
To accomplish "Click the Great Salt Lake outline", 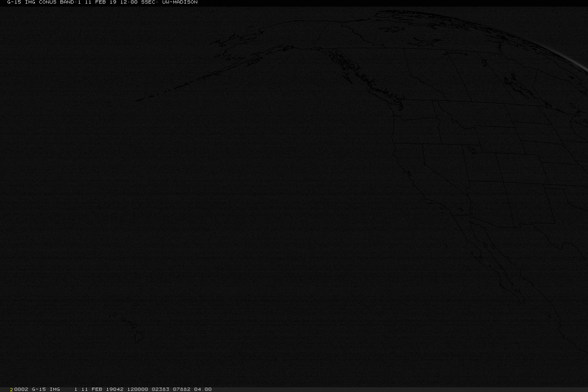I will click(x=472, y=150).
